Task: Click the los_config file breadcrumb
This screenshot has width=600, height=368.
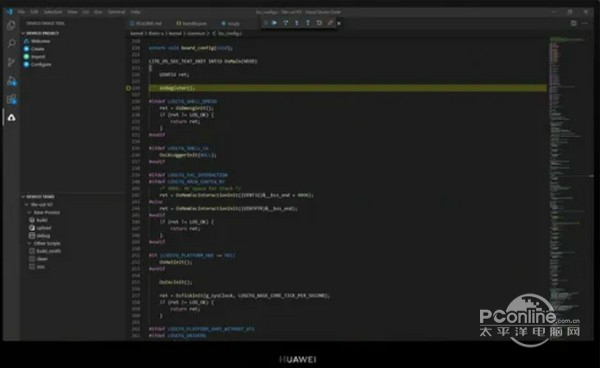Action: [x=227, y=33]
